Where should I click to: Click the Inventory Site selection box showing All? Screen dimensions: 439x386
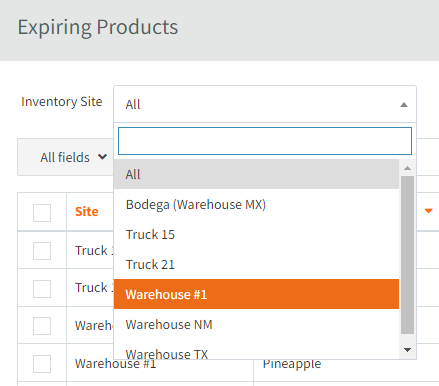[265, 104]
